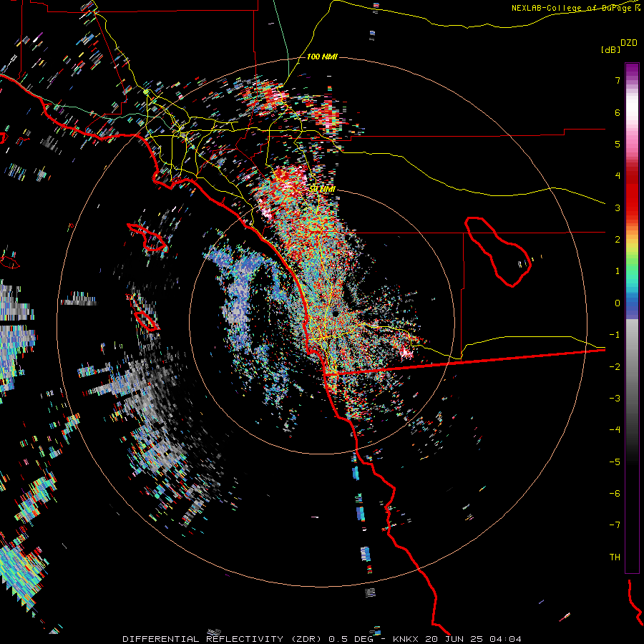Select the -6 dB tick label on the scale
Viewport: 644px width, 644px height.
(x=615, y=494)
